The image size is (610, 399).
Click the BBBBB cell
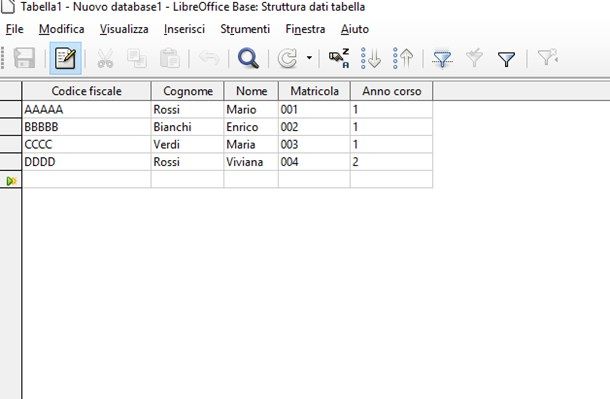tap(86, 127)
